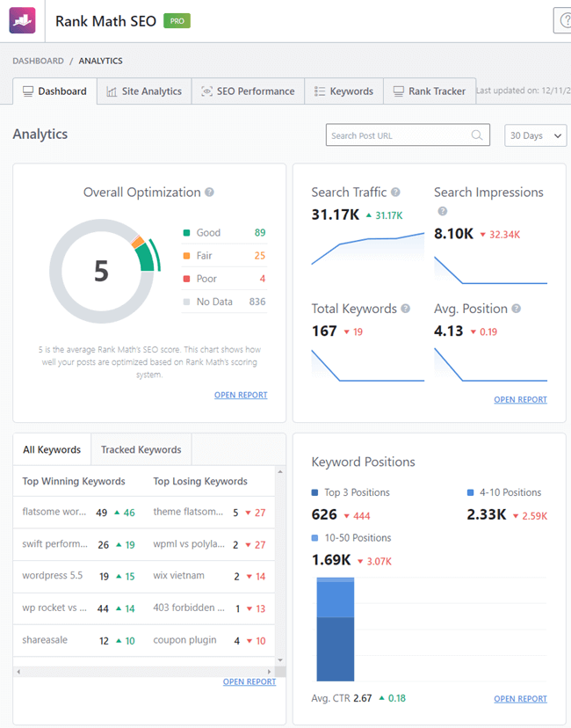Click the "403 forbidden ..." losing keyword
Screen dimensions: 571x728
tap(189, 608)
